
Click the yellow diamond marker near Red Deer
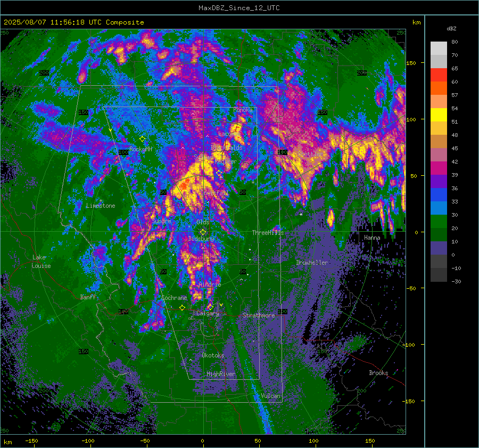pyautogui.click(x=219, y=173)
